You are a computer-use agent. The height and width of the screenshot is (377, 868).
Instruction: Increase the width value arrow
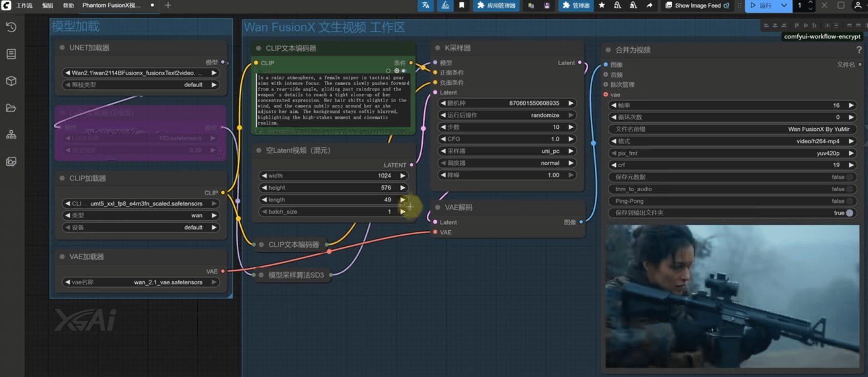pyautogui.click(x=403, y=176)
